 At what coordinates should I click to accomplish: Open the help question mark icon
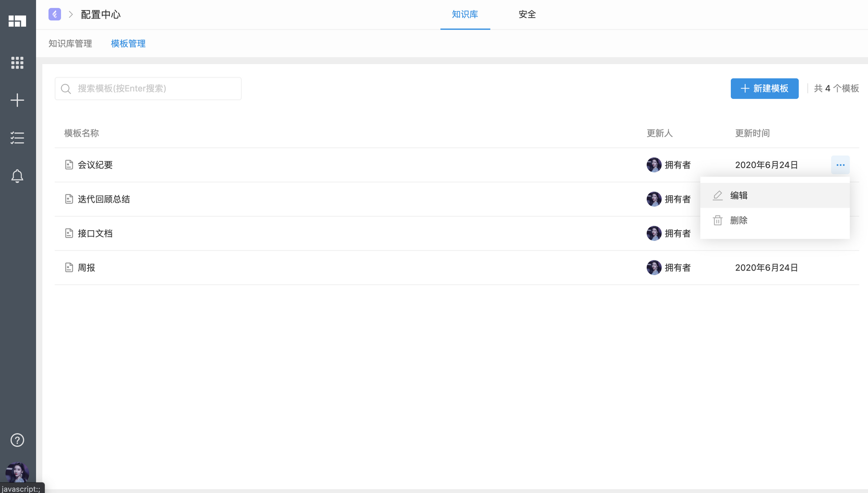click(x=17, y=440)
